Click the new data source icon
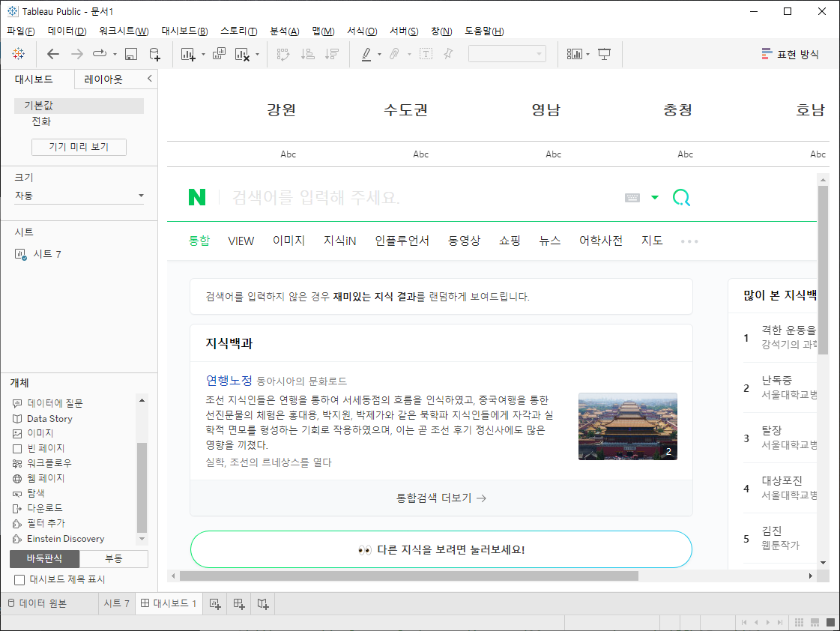This screenshot has width=840, height=631. [x=154, y=53]
